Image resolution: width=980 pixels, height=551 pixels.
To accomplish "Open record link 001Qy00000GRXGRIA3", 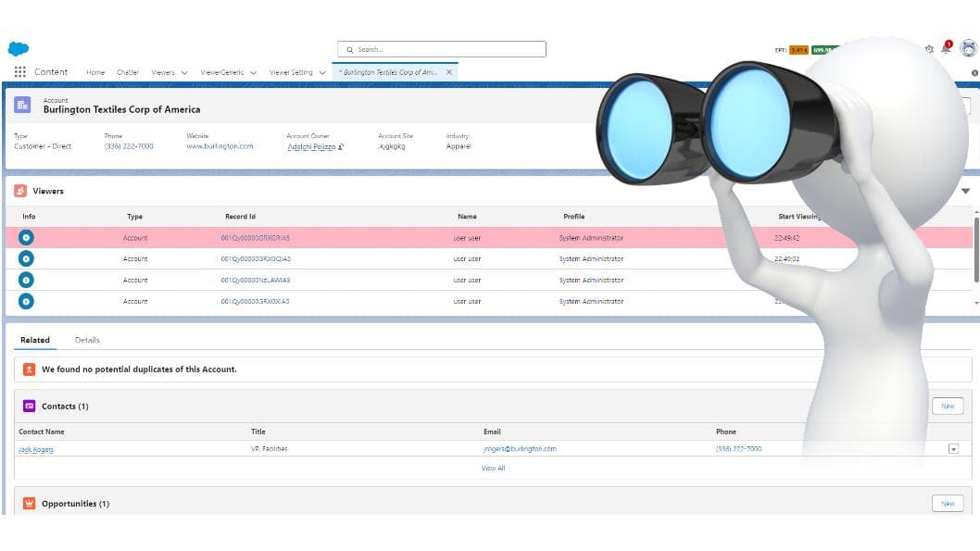I will point(255,238).
